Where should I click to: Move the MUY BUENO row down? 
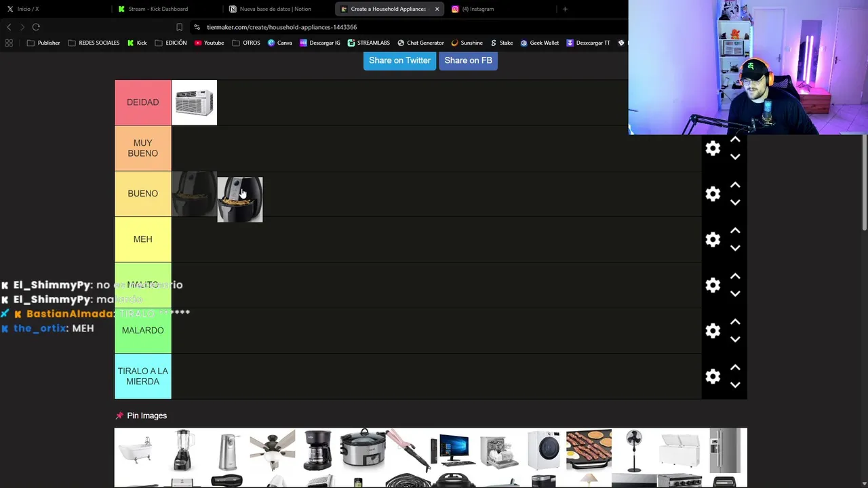[x=735, y=157]
